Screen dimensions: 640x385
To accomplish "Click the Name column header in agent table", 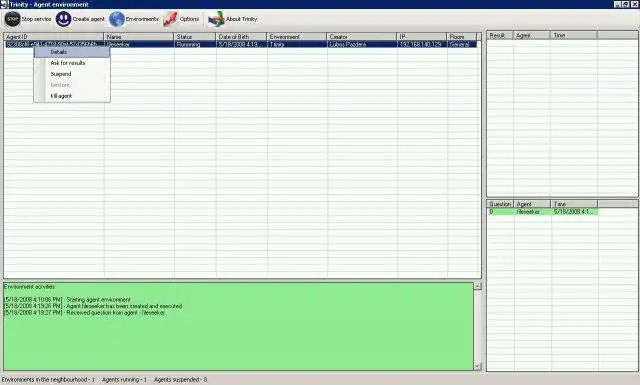I will point(139,37).
